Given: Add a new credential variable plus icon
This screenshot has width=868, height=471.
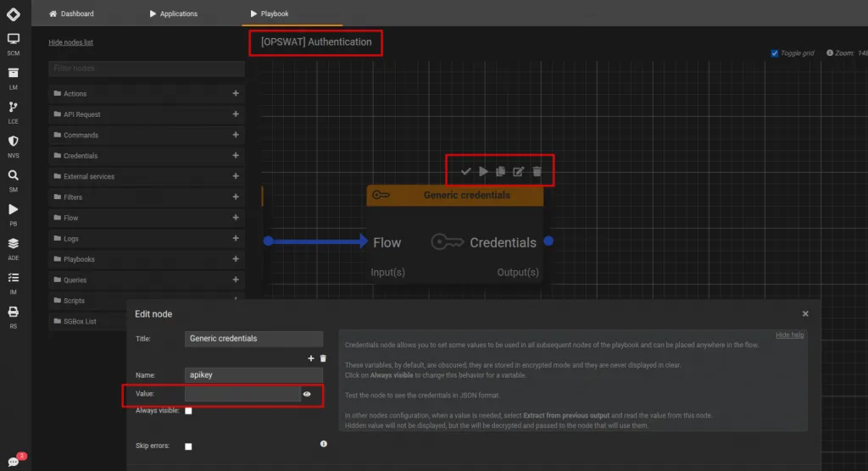Looking at the screenshot, I should tap(310, 358).
